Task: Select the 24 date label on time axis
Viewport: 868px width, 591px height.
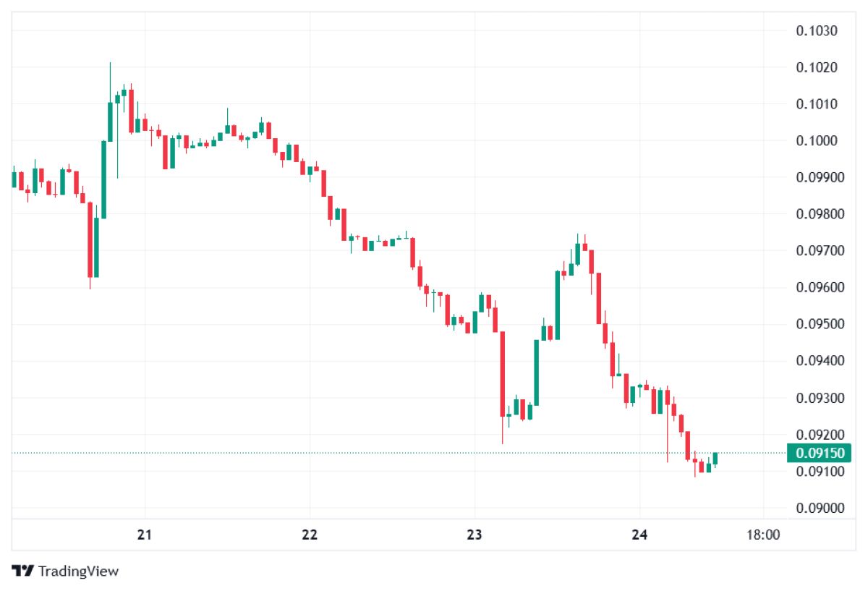Action: (639, 535)
